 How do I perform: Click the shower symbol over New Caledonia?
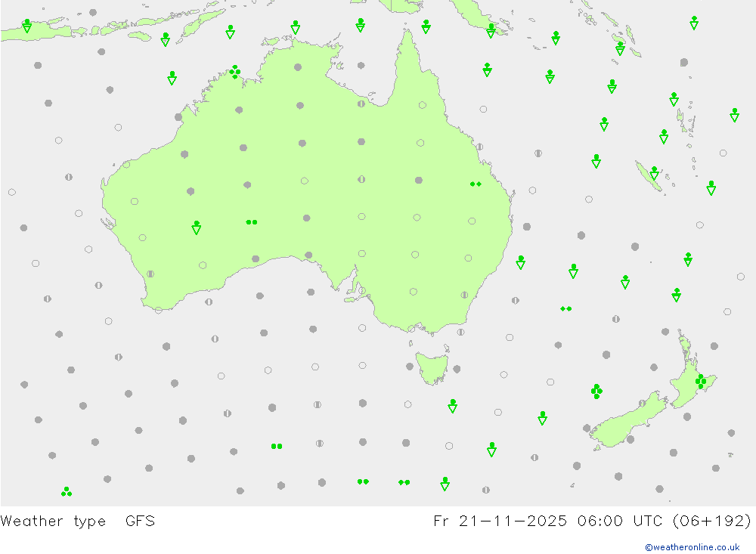(x=654, y=173)
